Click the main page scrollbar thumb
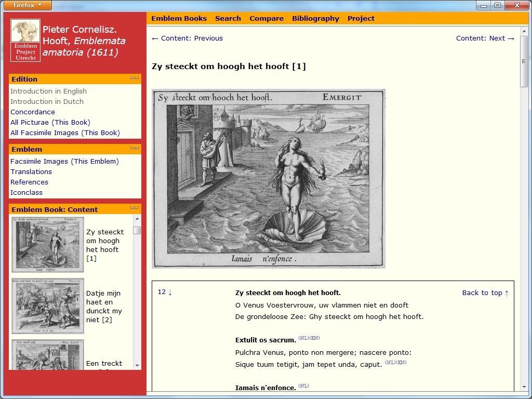 click(x=524, y=61)
